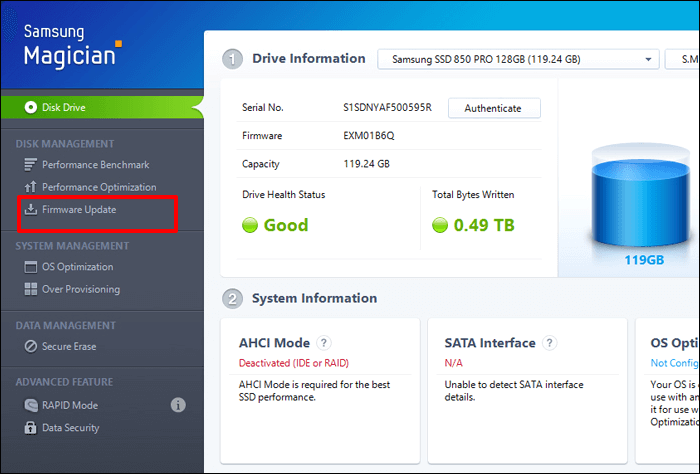Select Secure Erase option

pyautogui.click(x=69, y=346)
